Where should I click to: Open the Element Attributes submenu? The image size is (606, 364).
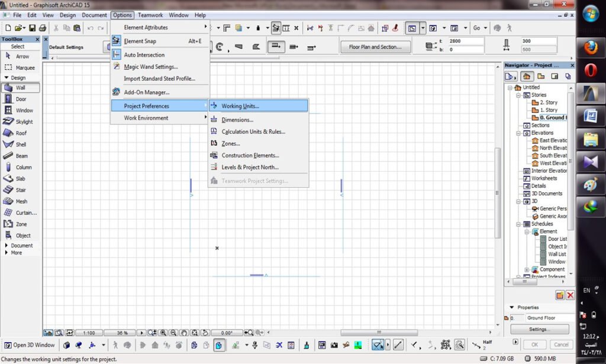pyautogui.click(x=146, y=27)
